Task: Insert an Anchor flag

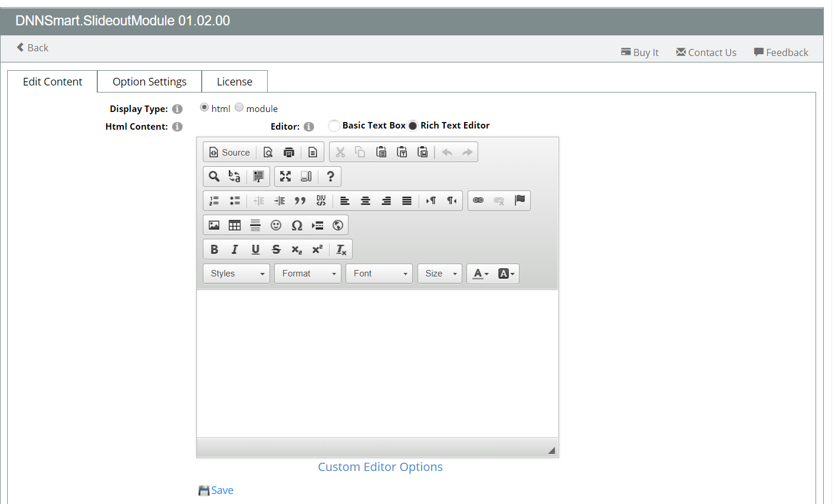Action: (x=520, y=200)
